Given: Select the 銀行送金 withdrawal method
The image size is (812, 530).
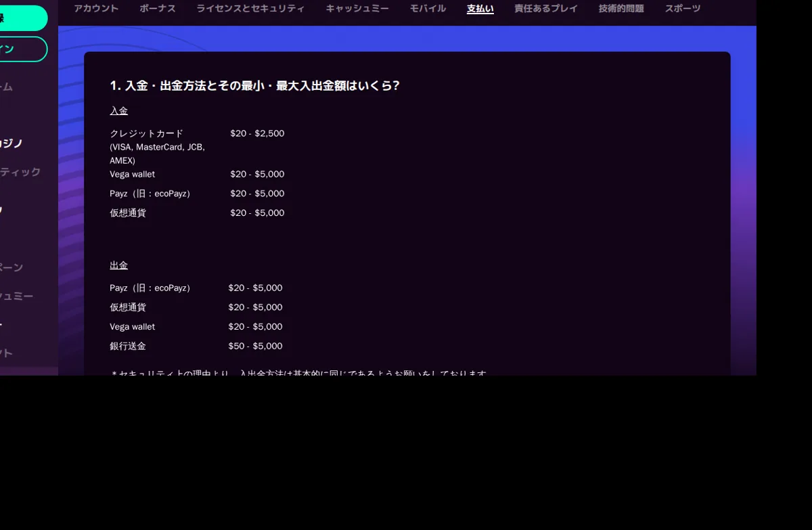Looking at the screenshot, I should click(128, 346).
